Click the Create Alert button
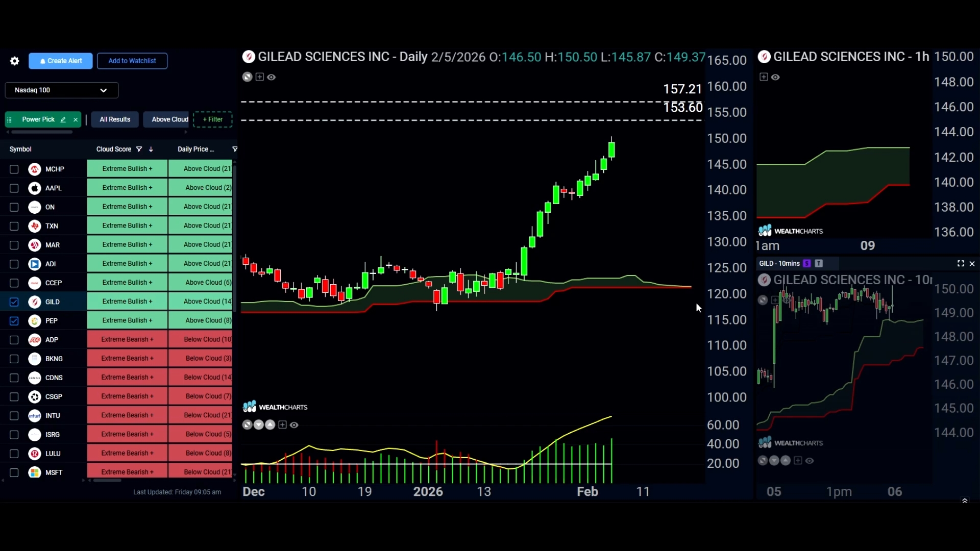The height and width of the screenshot is (551, 980). click(61, 61)
